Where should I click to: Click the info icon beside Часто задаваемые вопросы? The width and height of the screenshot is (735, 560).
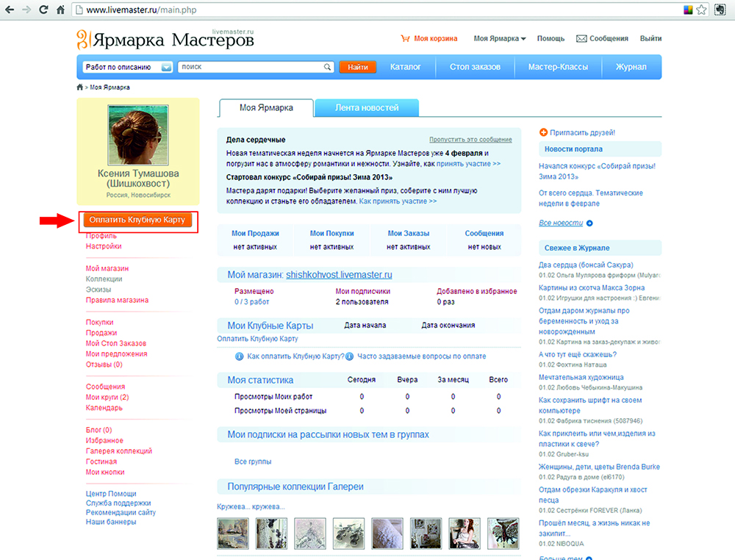(x=349, y=356)
